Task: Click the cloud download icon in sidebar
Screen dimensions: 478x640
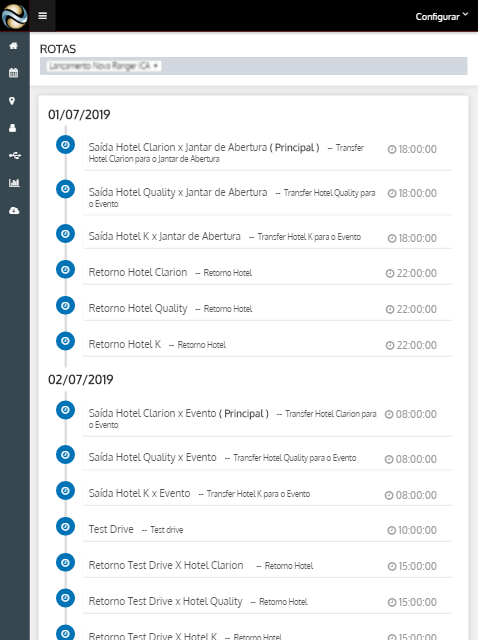Action: (14, 210)
